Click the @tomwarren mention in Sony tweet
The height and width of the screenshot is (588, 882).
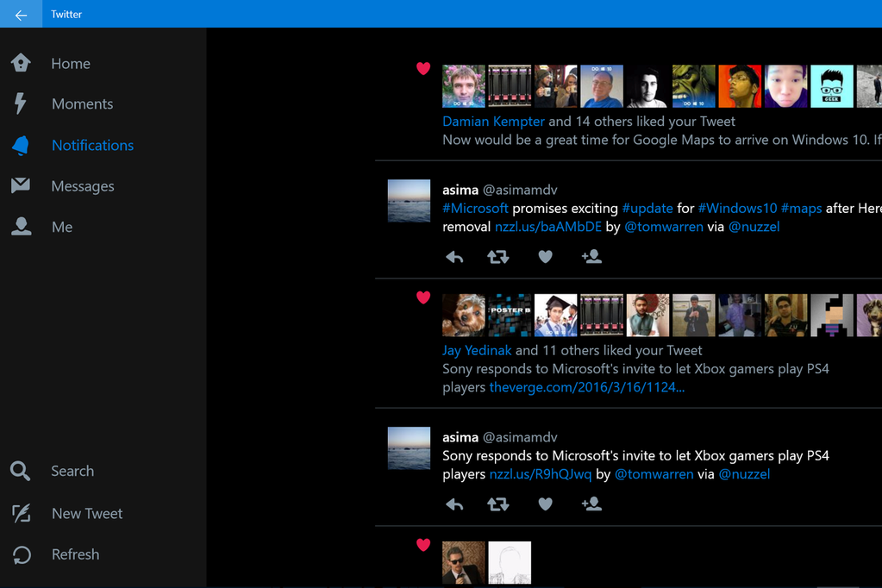(x=654, y=474)
